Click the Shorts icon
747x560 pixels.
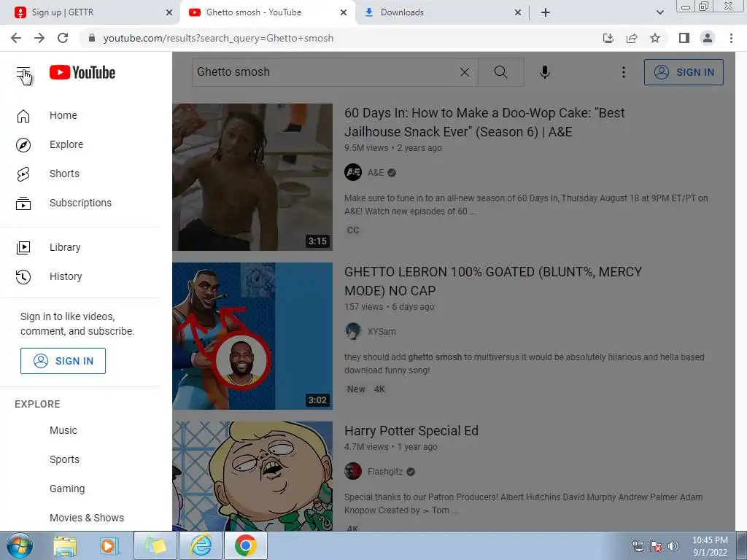pos(23,174)
